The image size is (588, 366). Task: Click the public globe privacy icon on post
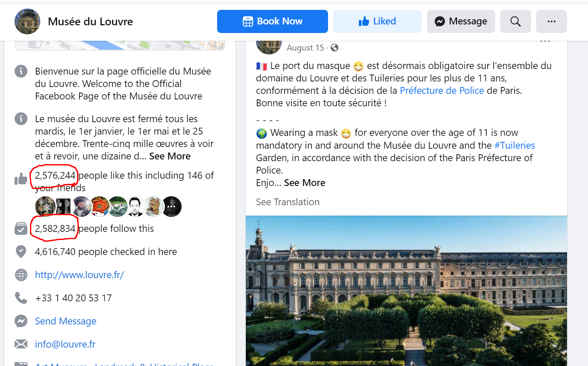click(x=334, y=48)
